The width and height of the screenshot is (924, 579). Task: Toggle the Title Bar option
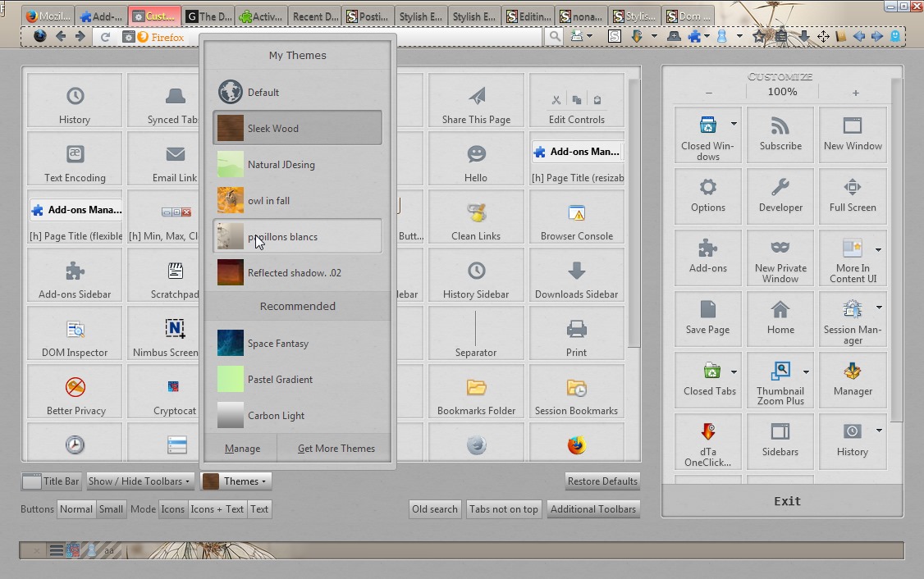coord(51,481)
